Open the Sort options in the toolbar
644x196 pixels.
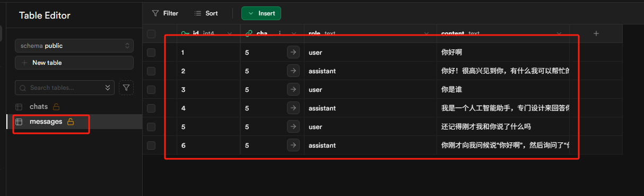point(206,13)
